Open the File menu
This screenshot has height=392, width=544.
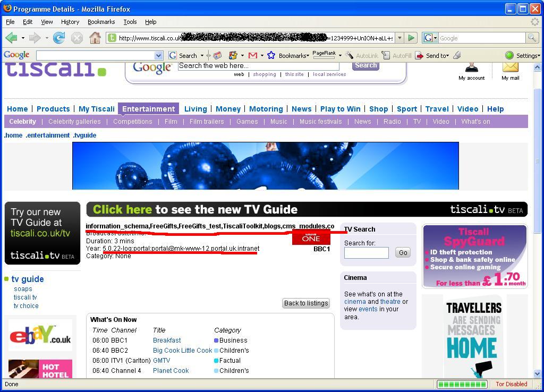[x=10, y=22]
